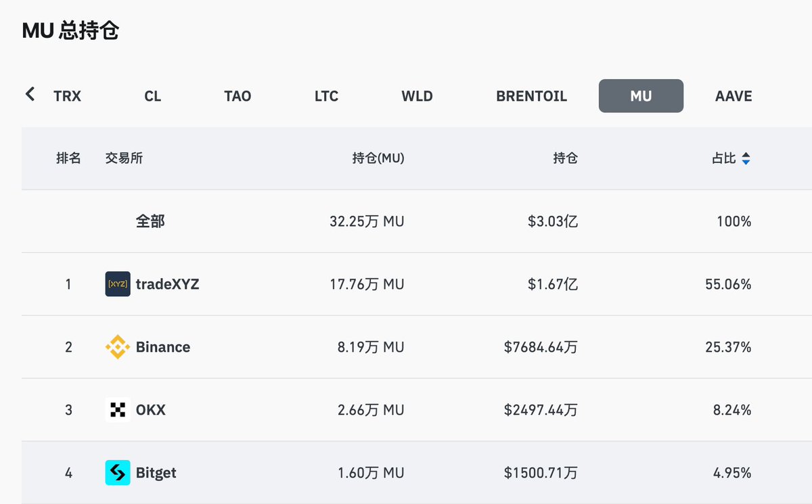Click the 32.25万 MU total holding
The height and width of the screenshot is (504, 812).
click(x=367, y=221)
